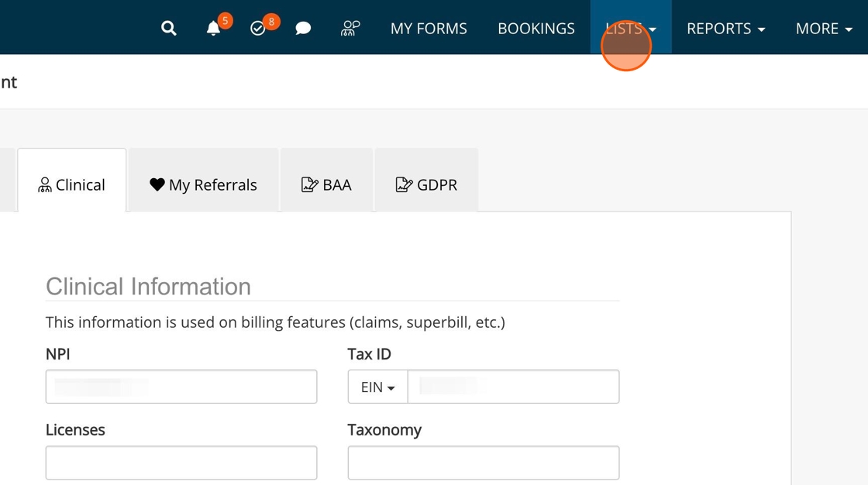Click the Clinical tab person icon
Screen dimensions: 868x485
[45, 184]
